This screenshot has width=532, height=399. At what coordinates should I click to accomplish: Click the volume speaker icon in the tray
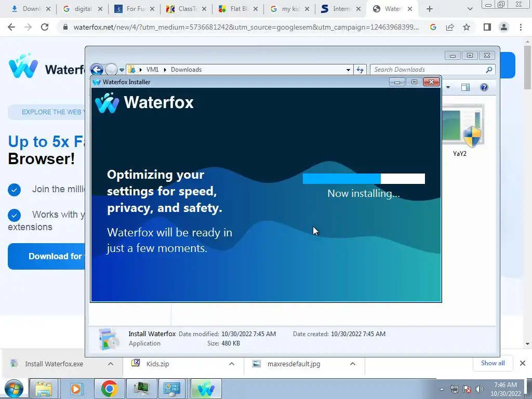coord(480,389)
